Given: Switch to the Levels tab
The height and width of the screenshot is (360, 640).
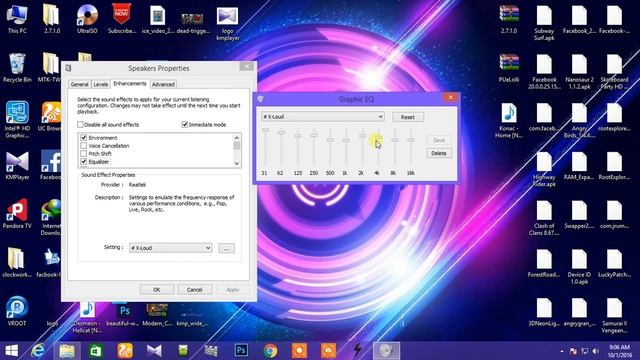Looking at the screenshot, I should click(101, 84).
